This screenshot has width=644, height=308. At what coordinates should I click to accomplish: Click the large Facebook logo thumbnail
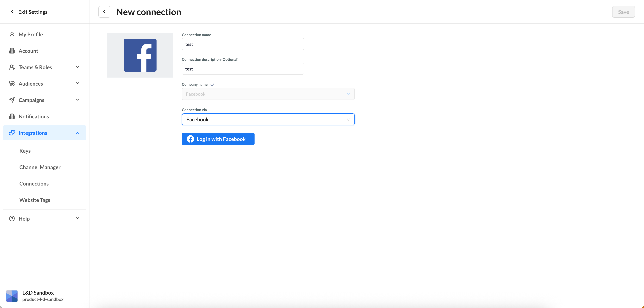click(140, 55)
